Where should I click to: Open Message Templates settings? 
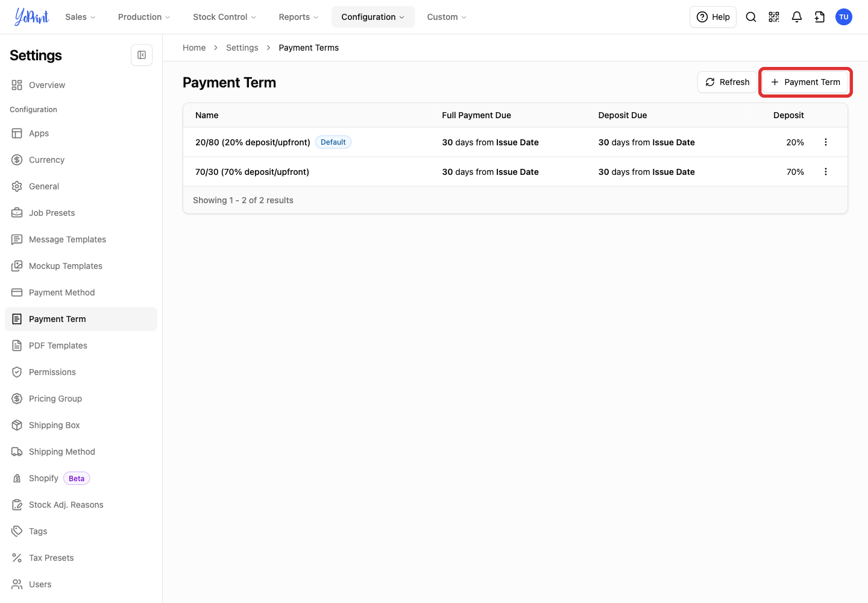(x=81, y=239)
